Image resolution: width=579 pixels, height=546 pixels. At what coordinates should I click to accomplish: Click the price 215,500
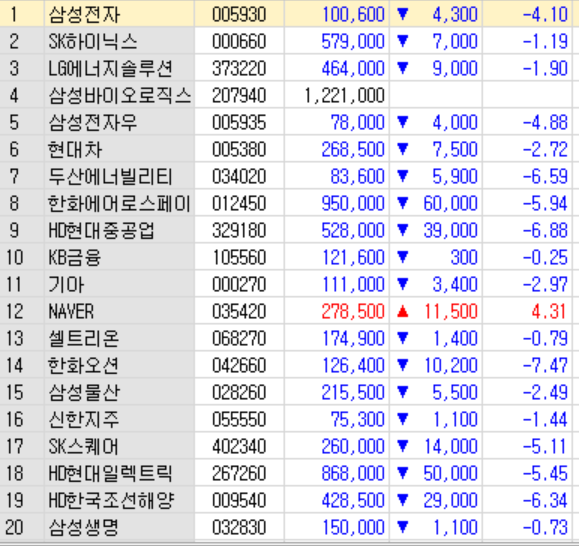coord(353,392)
